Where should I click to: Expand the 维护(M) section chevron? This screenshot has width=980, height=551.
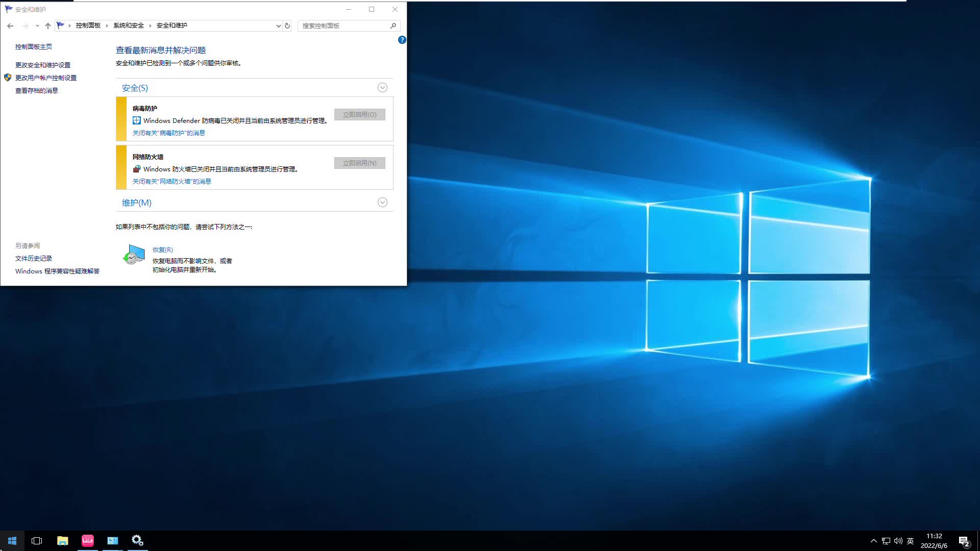point(382,203)
